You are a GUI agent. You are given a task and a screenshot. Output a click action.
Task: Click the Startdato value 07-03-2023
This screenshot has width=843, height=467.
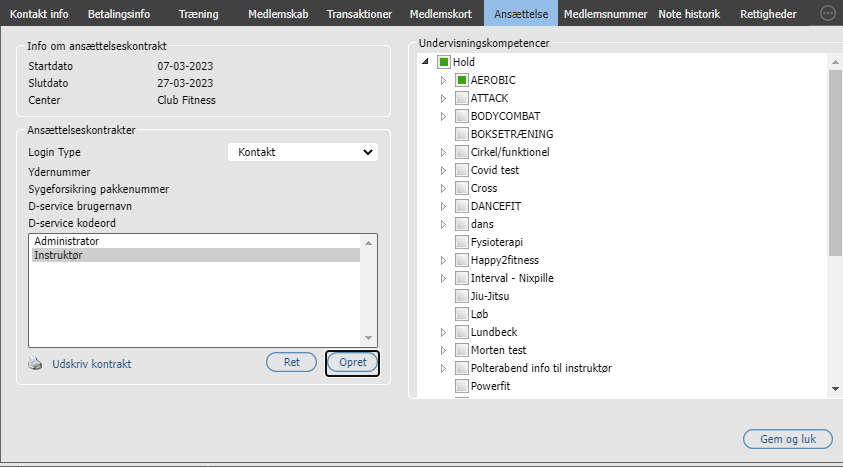coord(185,66)
